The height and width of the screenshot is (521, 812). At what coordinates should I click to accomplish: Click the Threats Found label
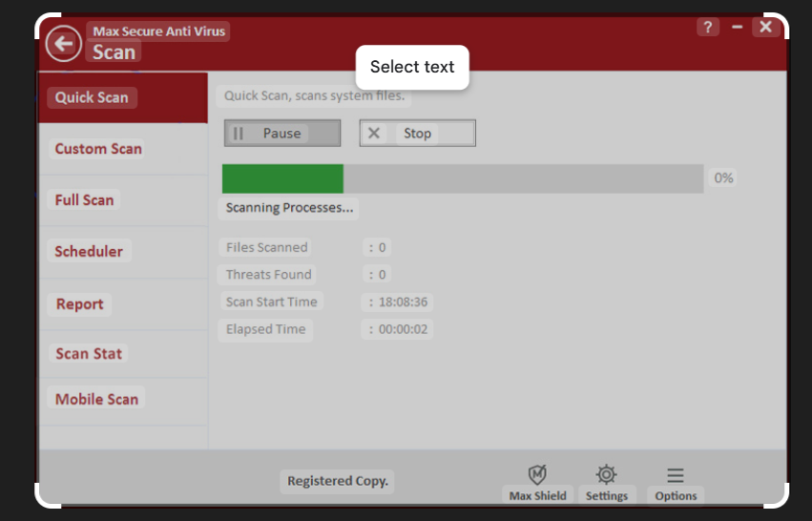[x=268, y=275]
